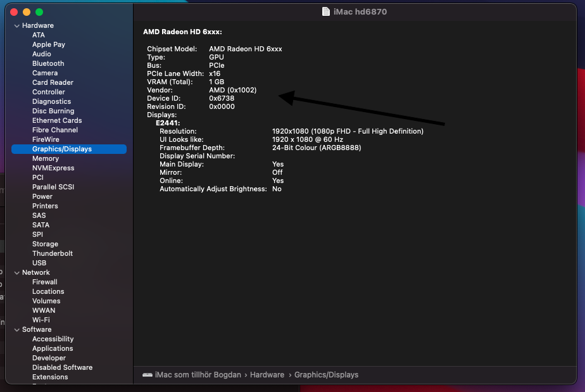This screenshot has height=392, width=585.
Task: Open Wi-Fi under Network
Action: click(41, 320)
